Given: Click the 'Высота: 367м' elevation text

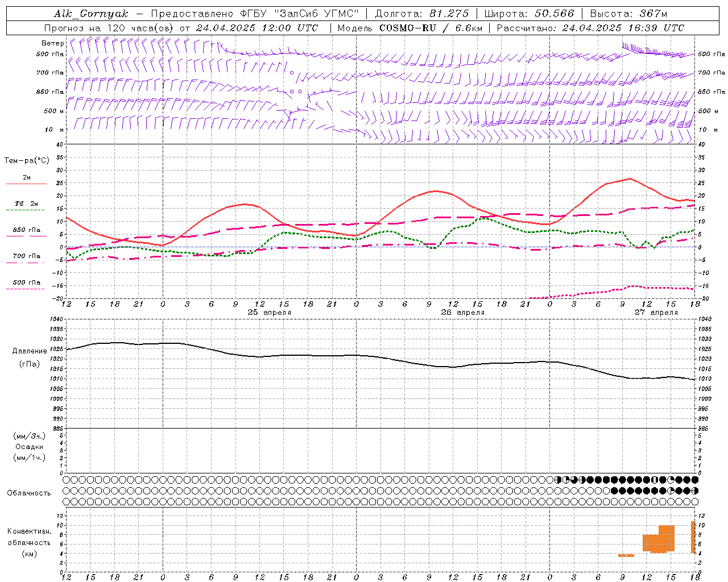Looking at the screenshot, I should pos(628,14).
